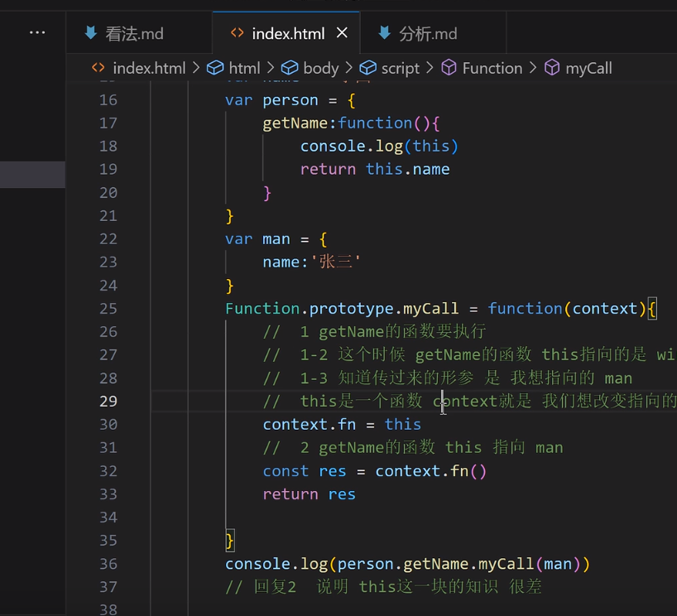
Task: Click comment '1-3 知道传过来的形参'
Action: 387,378
